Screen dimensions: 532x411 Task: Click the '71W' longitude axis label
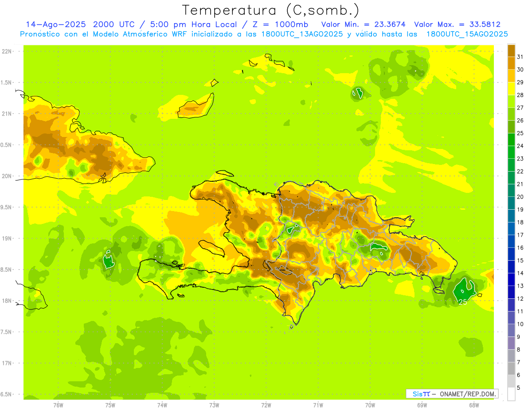click(318, 405)
